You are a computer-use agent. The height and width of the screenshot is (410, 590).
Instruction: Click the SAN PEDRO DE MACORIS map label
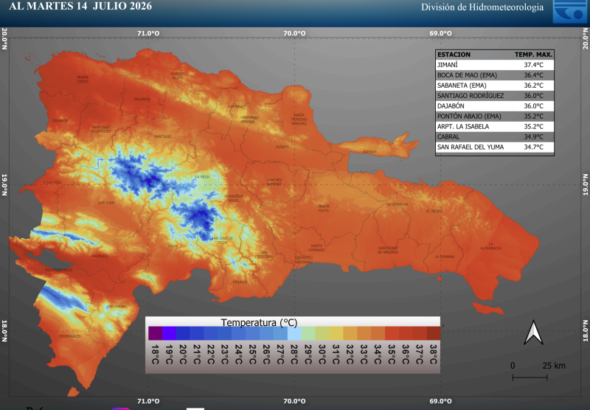pos(388,250)
